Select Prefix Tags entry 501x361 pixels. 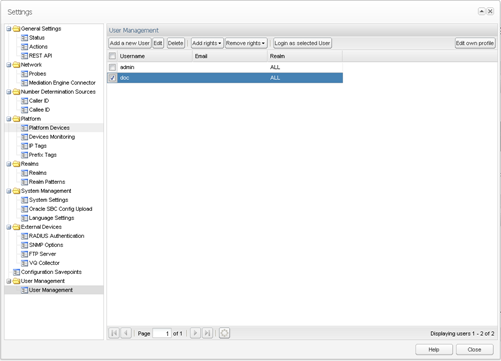tap(43, 155)
